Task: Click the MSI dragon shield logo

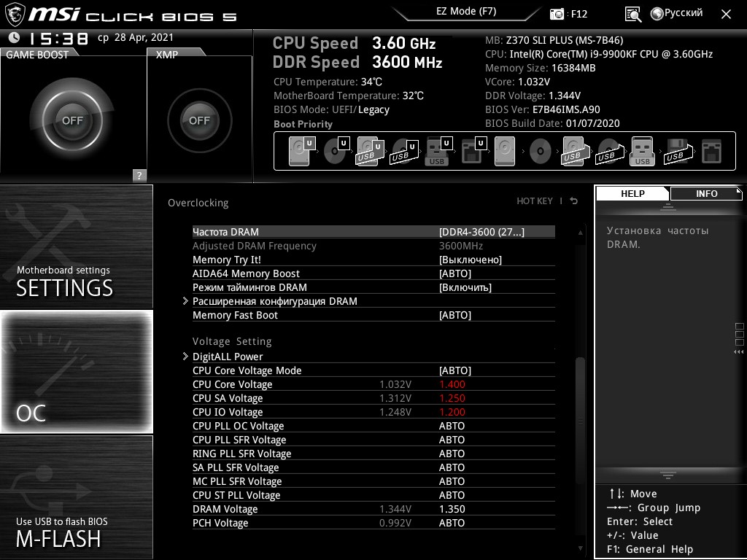Action: pyautogui.click(x=15, y=15)
